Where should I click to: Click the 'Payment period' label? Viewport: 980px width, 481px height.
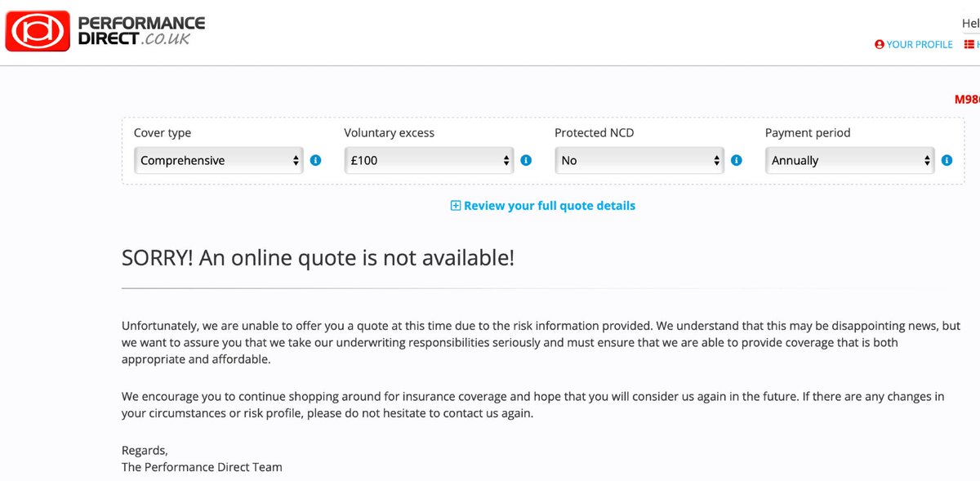[x=808, y=133]
